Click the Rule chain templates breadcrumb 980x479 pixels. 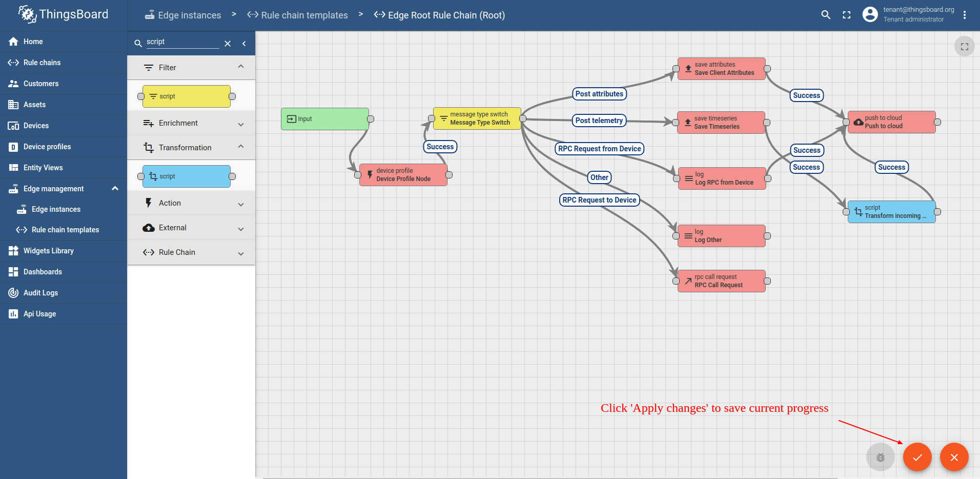[x=297, y=15]
